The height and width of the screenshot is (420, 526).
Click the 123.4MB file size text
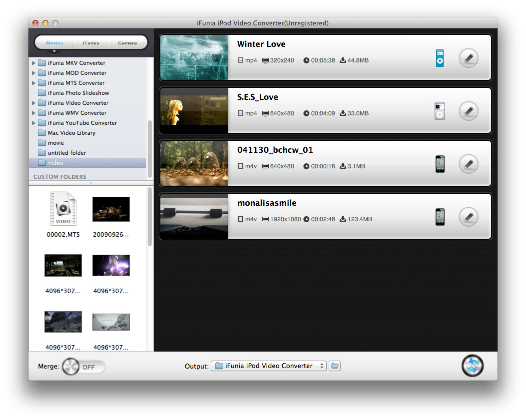[x=360, y=219]
